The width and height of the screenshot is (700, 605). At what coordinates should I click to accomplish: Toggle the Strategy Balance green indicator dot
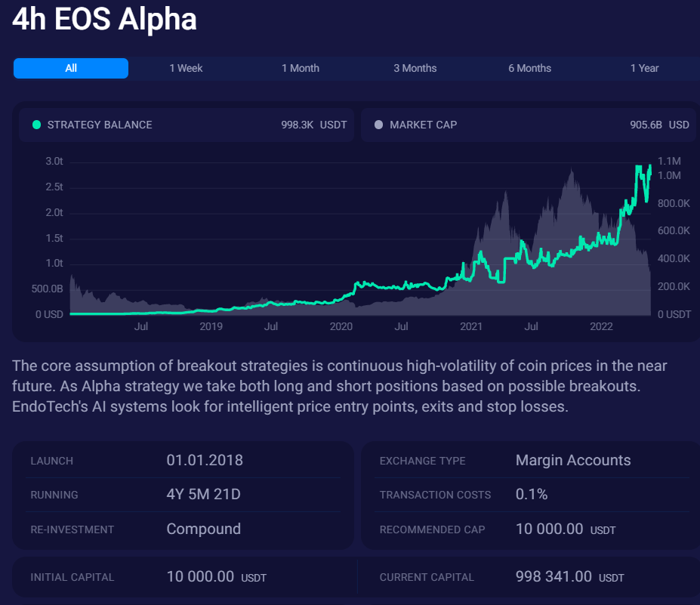[x=35, y=125]
